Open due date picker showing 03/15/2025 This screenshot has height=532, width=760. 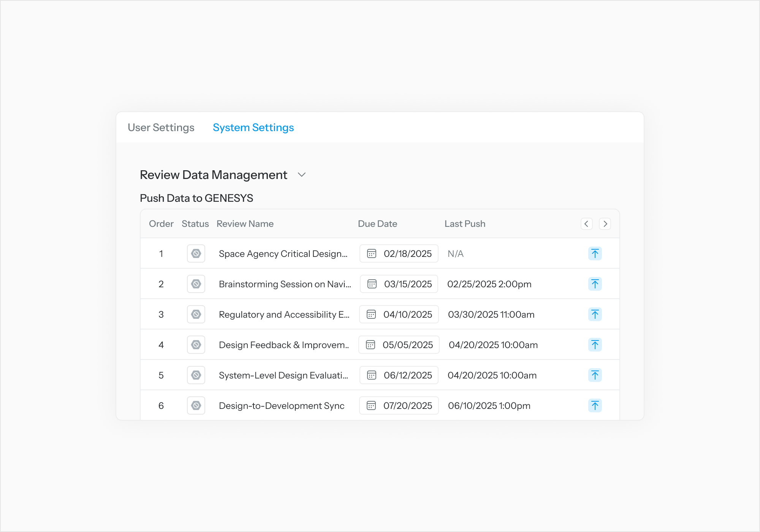(399, 284)
